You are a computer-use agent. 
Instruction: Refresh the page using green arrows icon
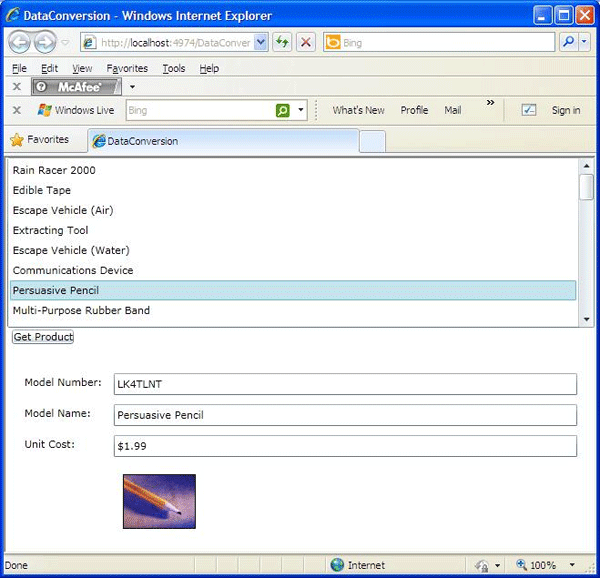tap(282, 42)
